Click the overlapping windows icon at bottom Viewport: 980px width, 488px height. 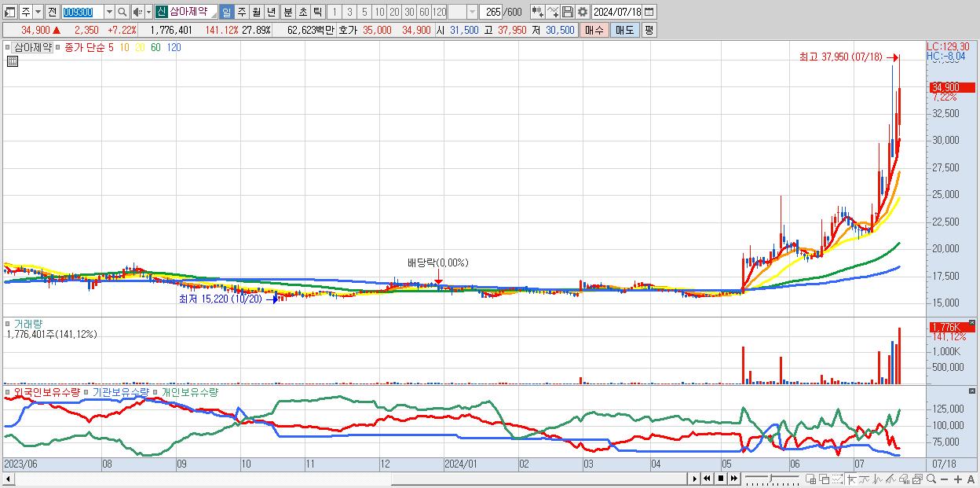pos(825,479)
